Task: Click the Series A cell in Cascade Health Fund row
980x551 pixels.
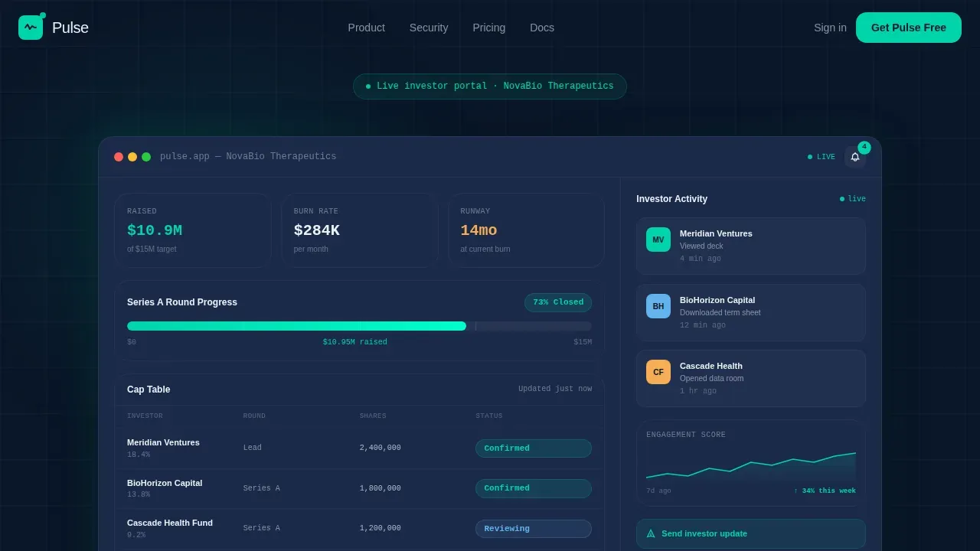Action: point(262,529)
